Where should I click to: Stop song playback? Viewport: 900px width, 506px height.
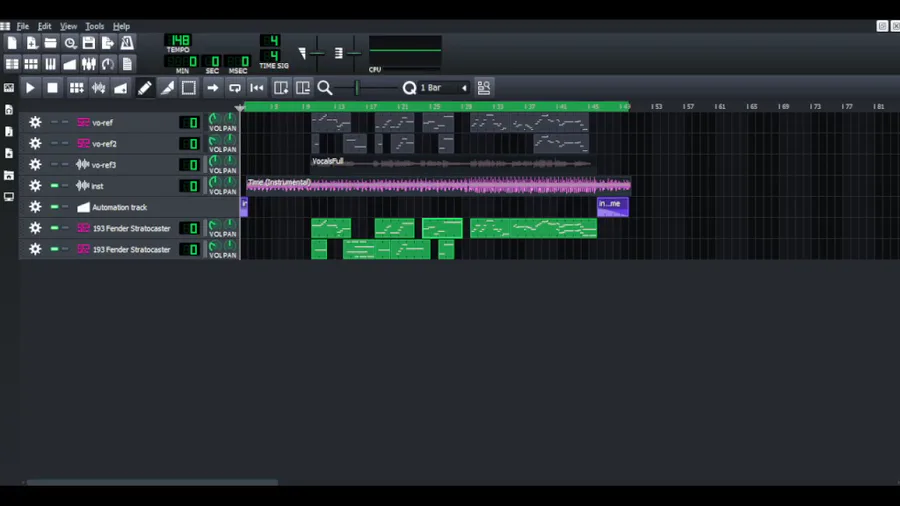tap(52, 88)
